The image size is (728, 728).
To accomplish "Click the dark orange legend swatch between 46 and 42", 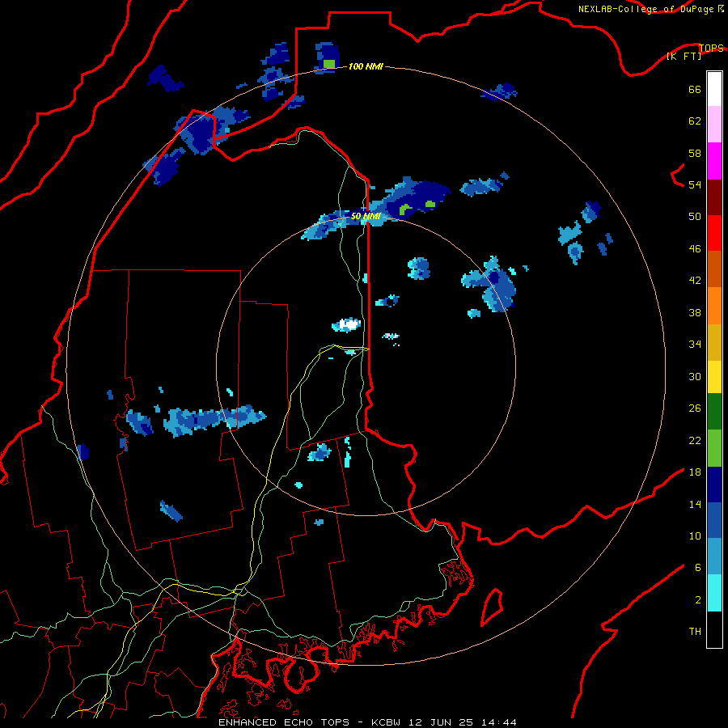I will tap(714, 269).
